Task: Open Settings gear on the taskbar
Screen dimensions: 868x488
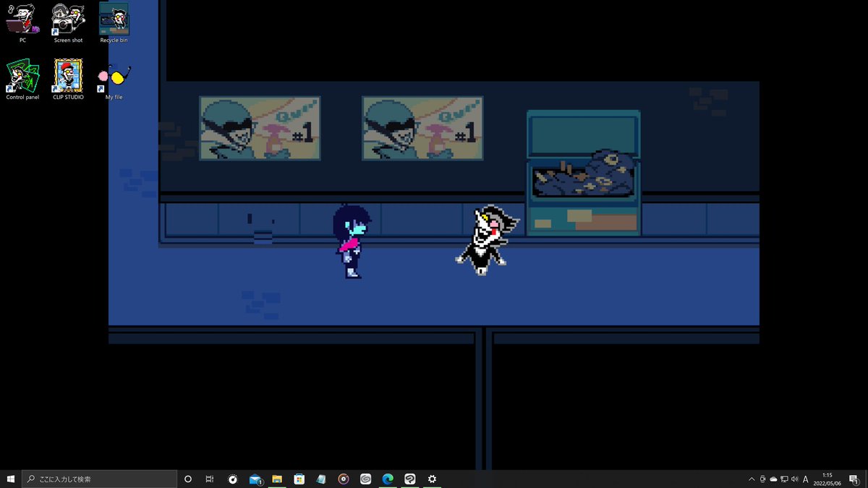Action: pos(432,479)
